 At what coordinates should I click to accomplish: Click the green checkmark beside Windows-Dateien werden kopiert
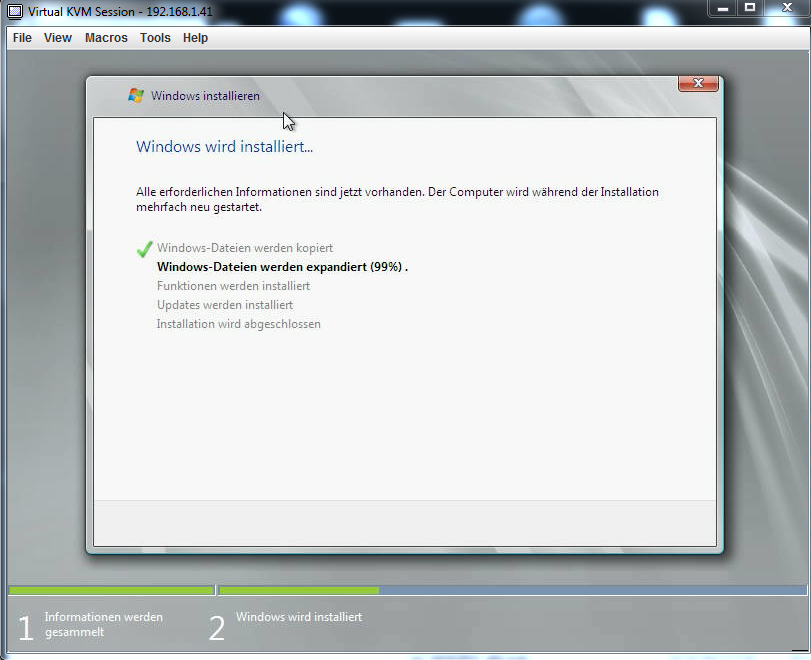[144, 249]
